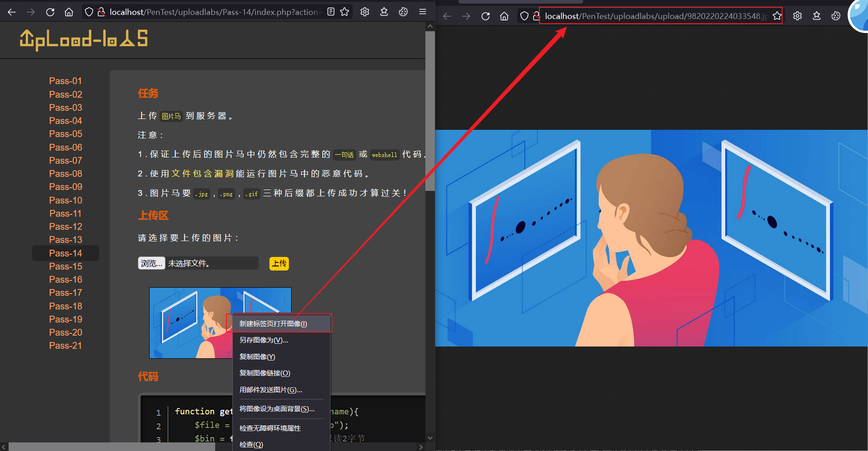Click the back arrow in left browser
The height and width of the screenshot is (451, 868).
point(12,12)
